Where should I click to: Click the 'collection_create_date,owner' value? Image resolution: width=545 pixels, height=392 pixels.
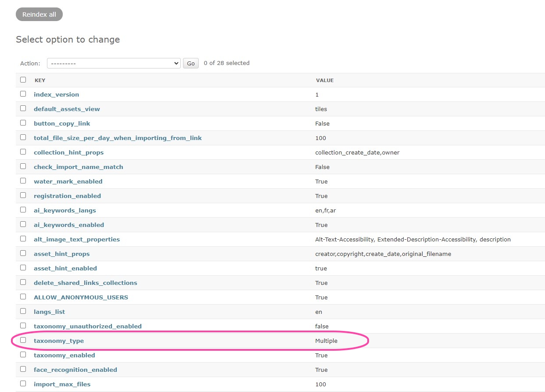357,152
